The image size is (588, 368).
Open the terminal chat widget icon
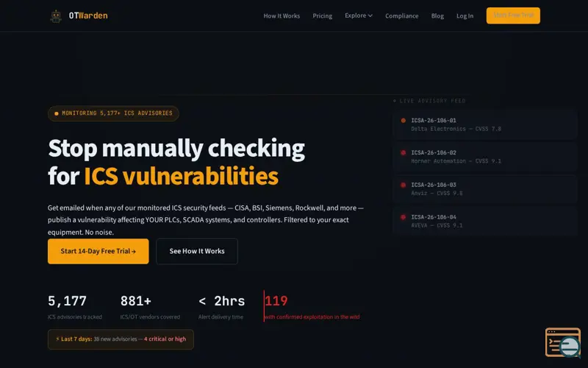tap(563, 342)
